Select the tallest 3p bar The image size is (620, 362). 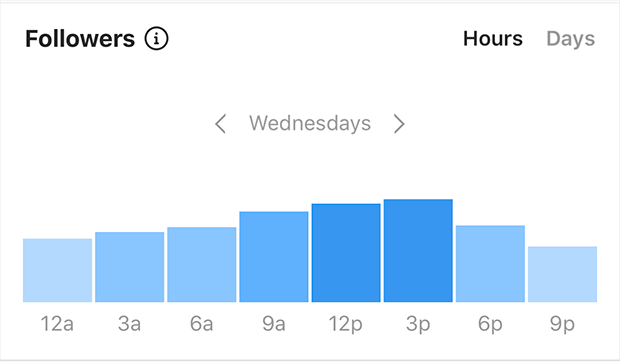point(418,251)
